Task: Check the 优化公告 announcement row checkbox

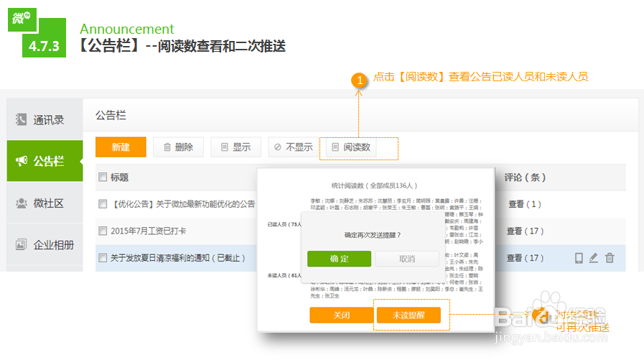Action: click(x=103, y=204)
